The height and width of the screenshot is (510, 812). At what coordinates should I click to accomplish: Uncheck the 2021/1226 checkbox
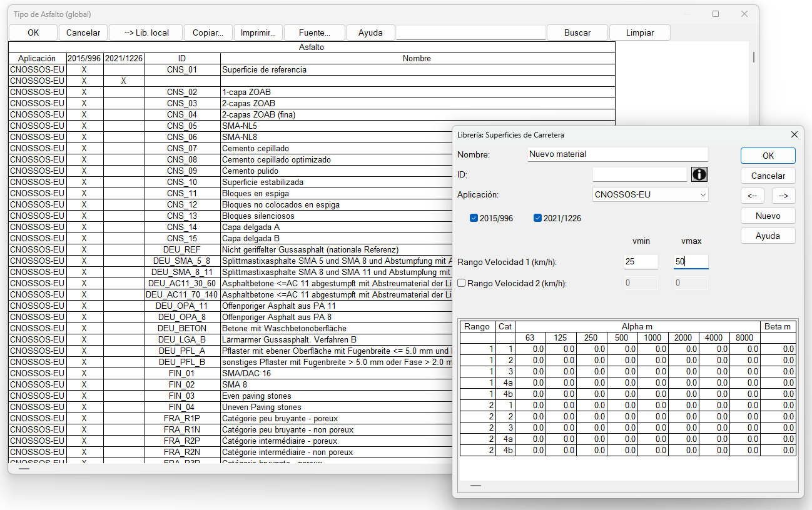pyautogui.click(x=537, y=218)
